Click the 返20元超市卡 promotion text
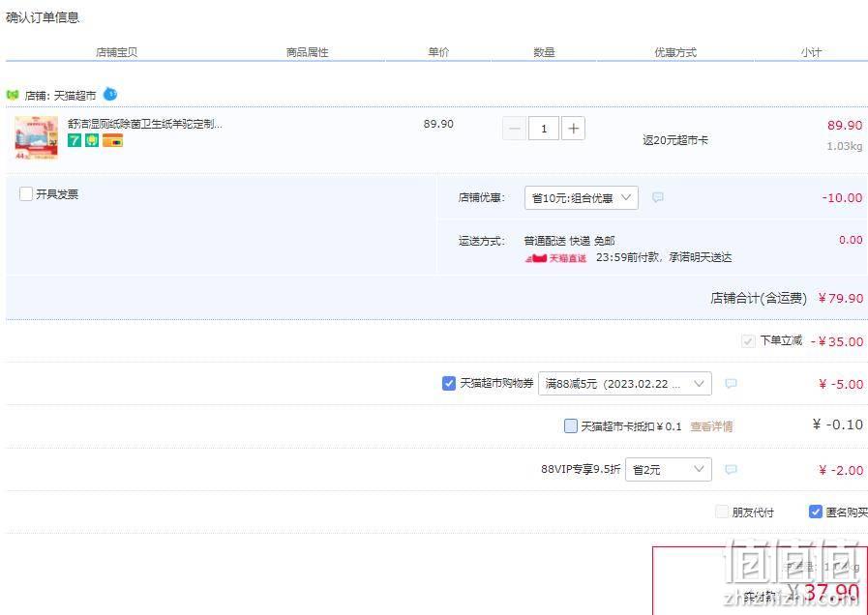The height and width of the screenshot is (615, 868). pos(674,140)
